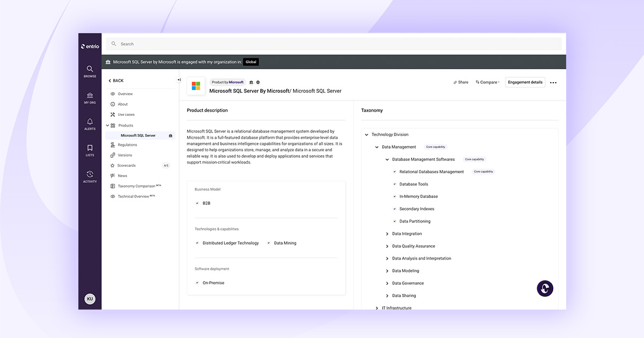Click Core capability tag beside Database Management Softwares

tap(474, 159)
